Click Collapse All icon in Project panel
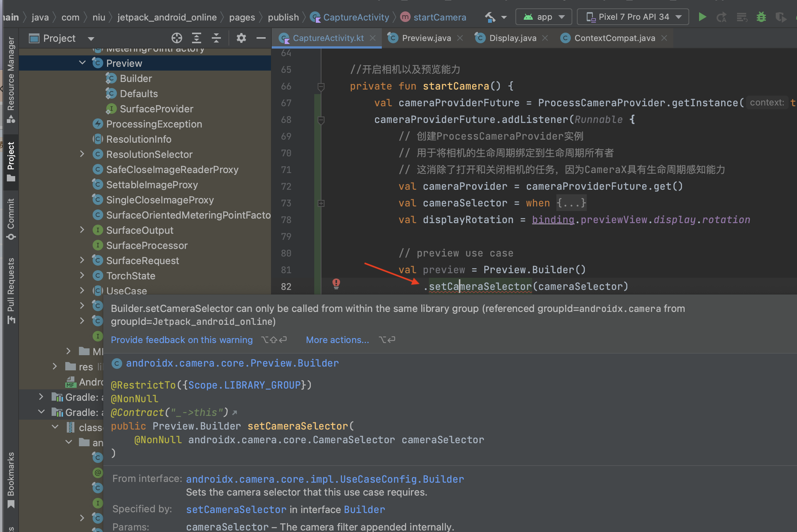797x532 pixels. [216, 38]
